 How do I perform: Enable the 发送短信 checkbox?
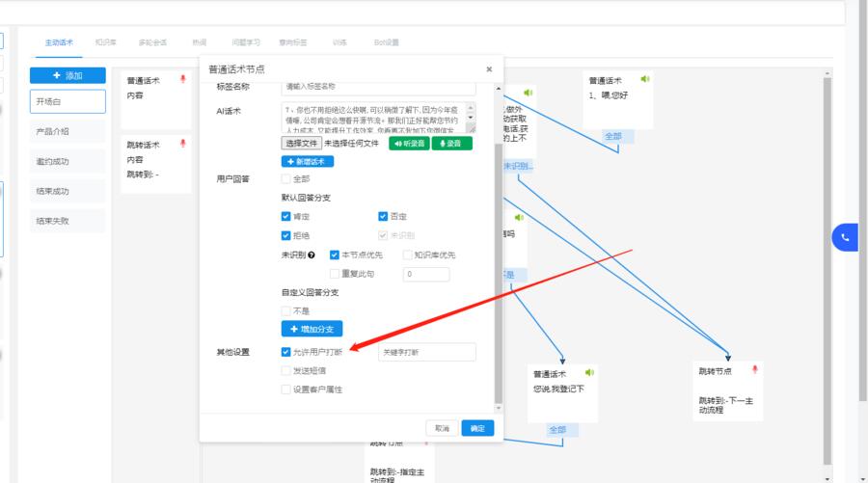(285, 370)
